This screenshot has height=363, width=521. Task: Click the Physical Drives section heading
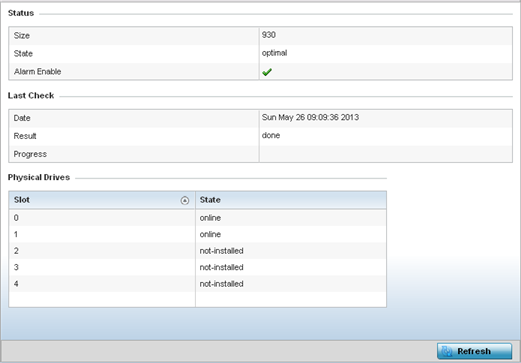pos(39,177)
